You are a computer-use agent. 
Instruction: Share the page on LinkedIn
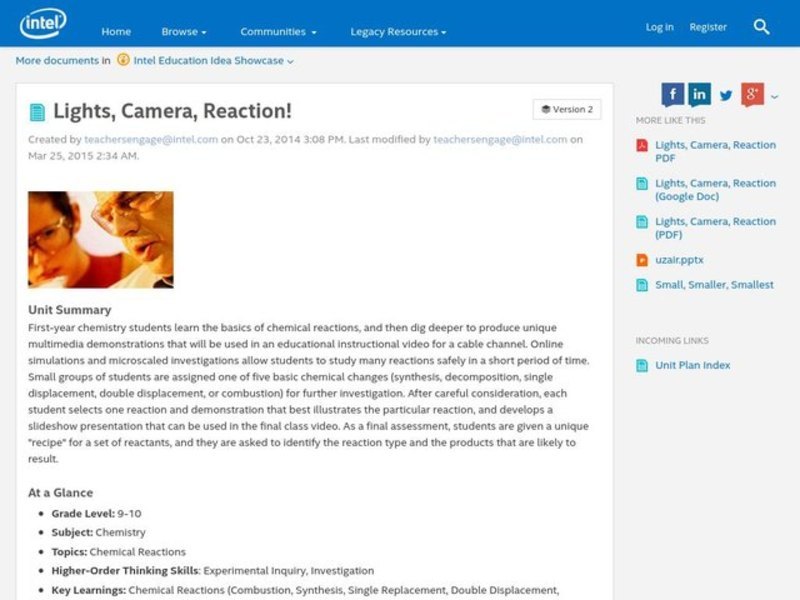click(x=698, y=94)
